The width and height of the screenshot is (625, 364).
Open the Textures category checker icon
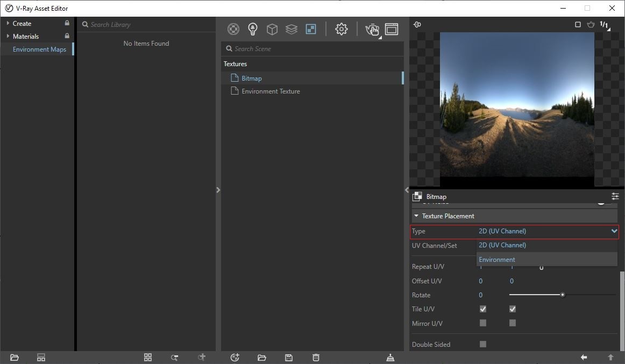click(x=311, y=29)
